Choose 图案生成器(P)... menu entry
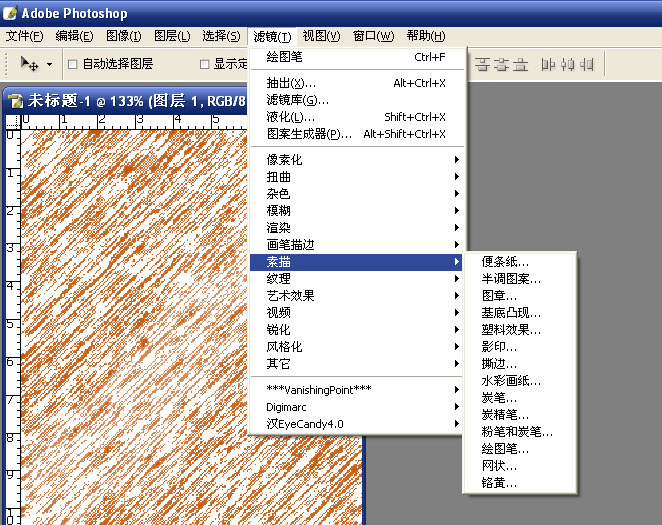Viewport: 662px width, 525px height. coord(357,134)
